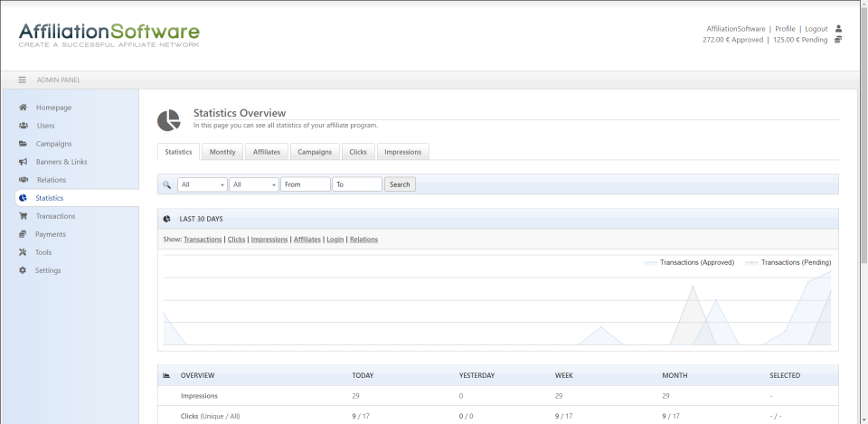Click the Logout link
Image resolution: width=868 pixels, height=424 pixels.
tap(816, 29)
